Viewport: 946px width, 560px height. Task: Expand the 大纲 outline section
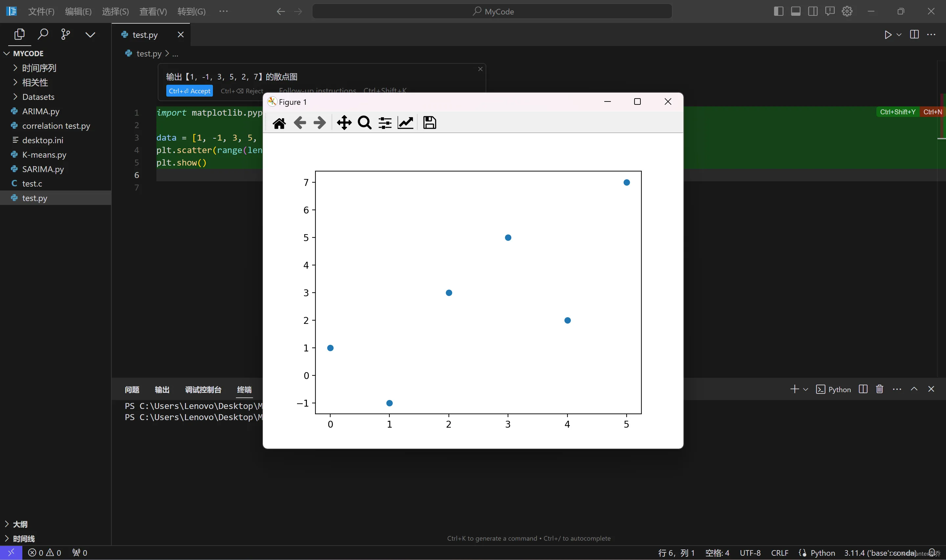coord(20,524)
